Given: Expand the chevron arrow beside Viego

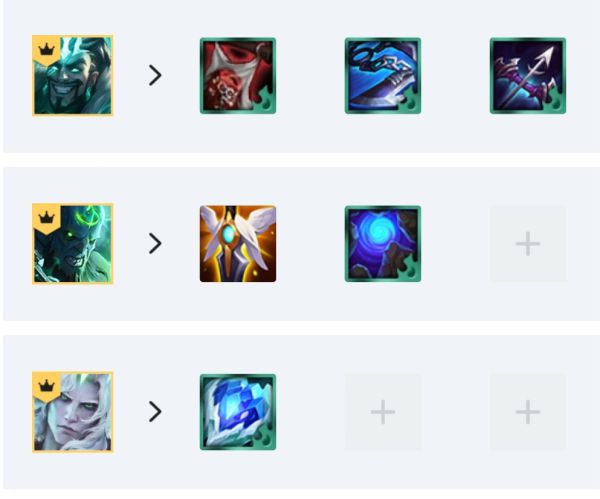Looking at the screenshot, I should [155, 412].
